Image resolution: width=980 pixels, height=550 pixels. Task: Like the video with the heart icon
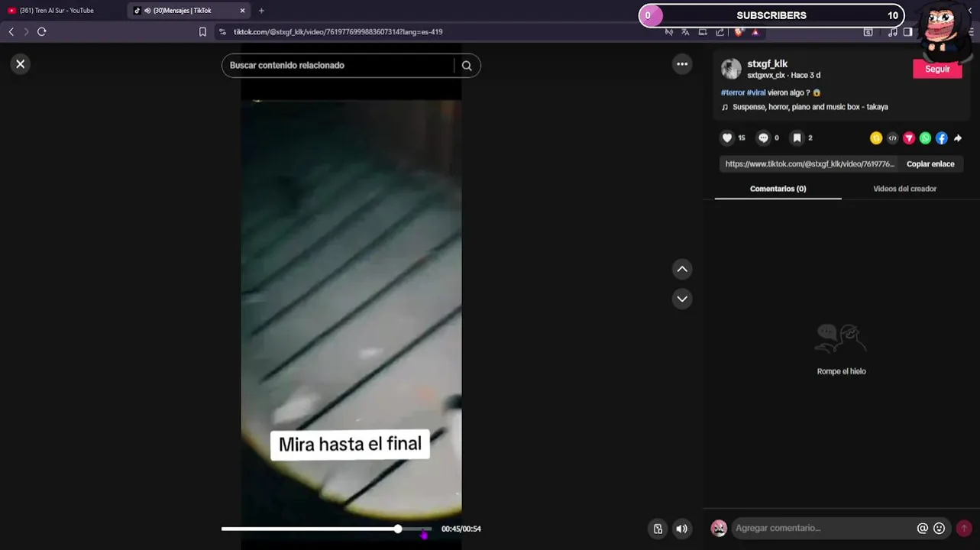tap(727, 138)
